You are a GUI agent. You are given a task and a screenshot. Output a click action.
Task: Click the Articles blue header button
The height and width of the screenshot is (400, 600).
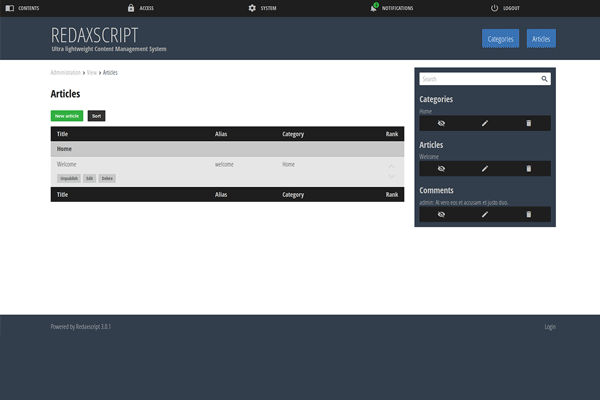tap(541, 39)
